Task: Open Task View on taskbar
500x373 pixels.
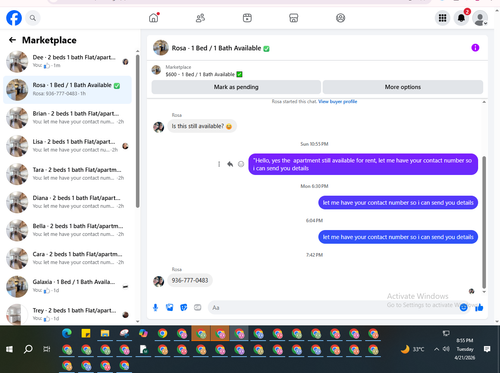Action: click(x=47, y=349)
